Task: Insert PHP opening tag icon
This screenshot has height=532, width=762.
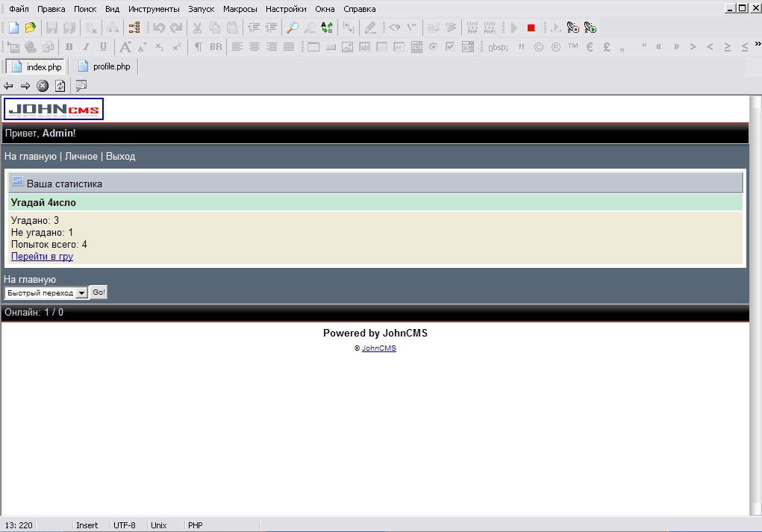Action: click(x=394, y=28)
